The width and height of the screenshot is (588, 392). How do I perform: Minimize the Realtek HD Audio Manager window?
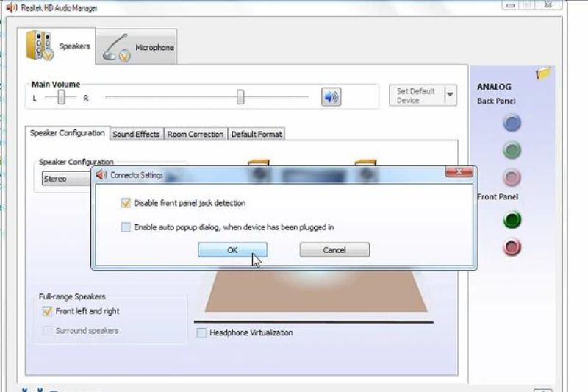[x=510, y=5]
